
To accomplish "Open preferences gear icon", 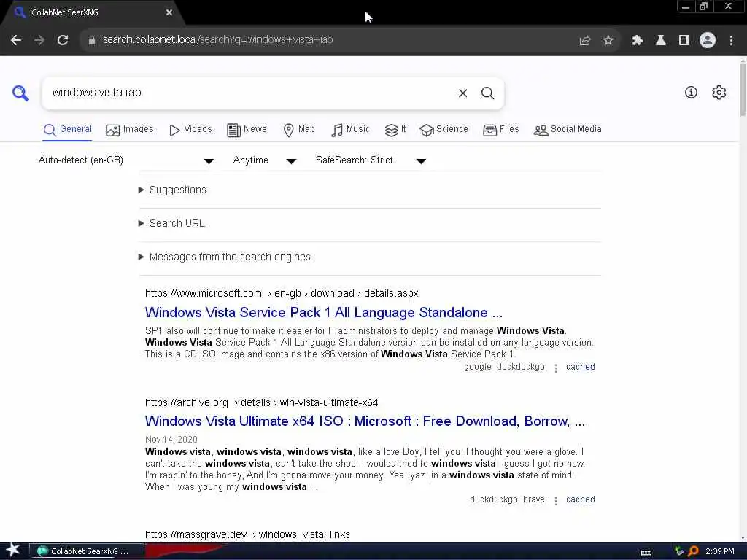I will click(719, 93).
